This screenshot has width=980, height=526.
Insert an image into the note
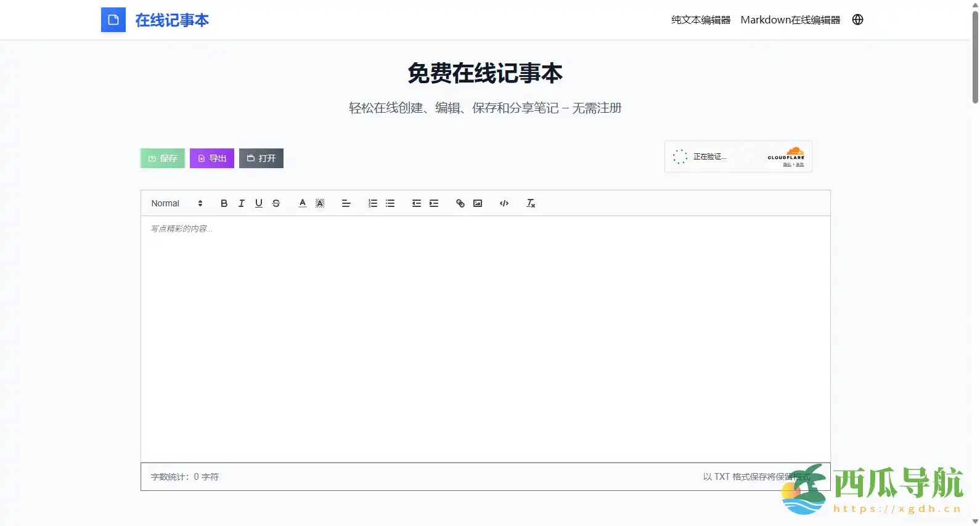coord(477,203)
